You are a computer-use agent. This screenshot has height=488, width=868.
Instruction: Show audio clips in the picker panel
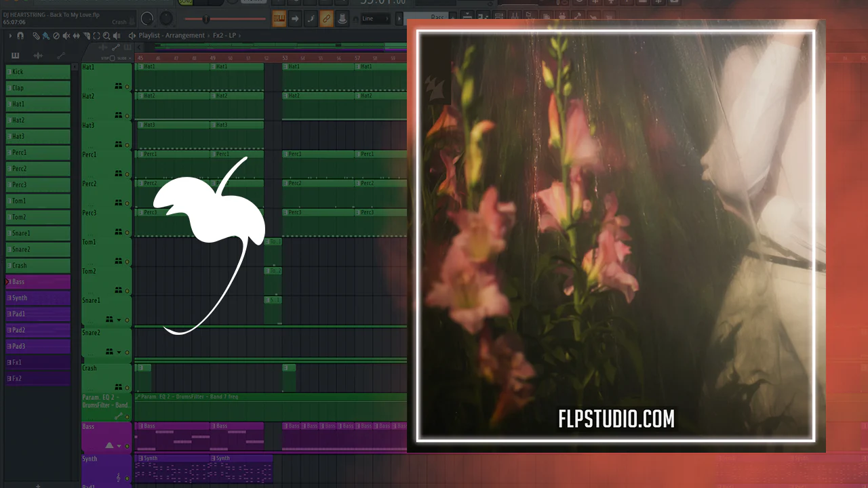(38, 56)
